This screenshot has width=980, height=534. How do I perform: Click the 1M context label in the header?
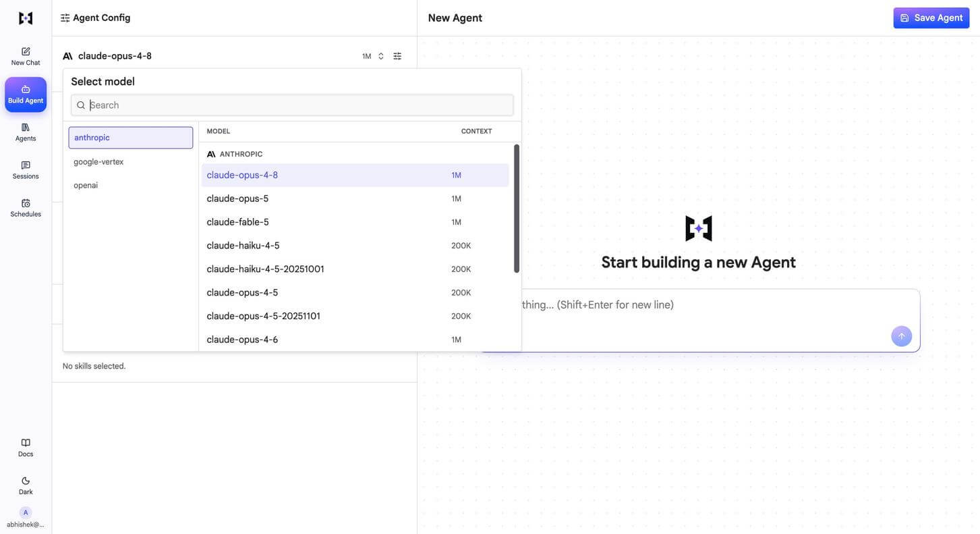[367, 57]
